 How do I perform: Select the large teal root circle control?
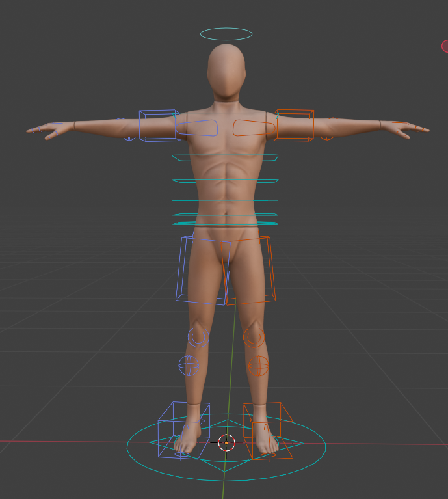click(226, 448)
